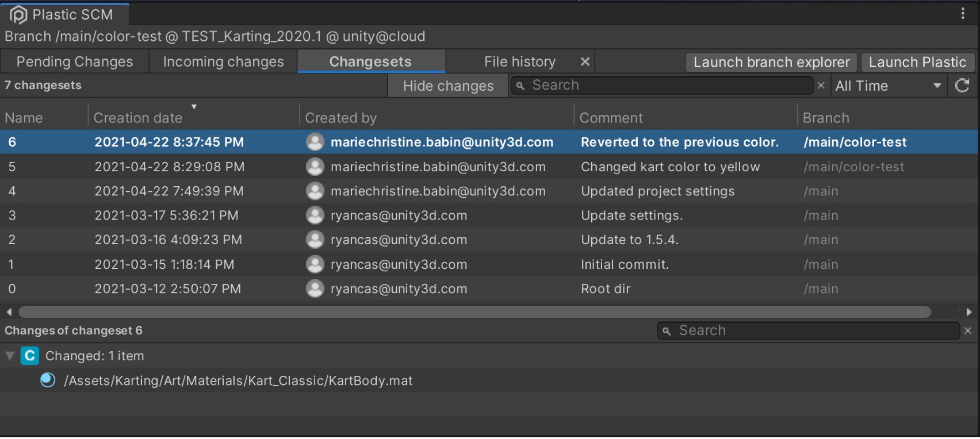Screen dimensions: 980x439
Task: Select the 'Initial commit.' changeset
Action: 489,264
